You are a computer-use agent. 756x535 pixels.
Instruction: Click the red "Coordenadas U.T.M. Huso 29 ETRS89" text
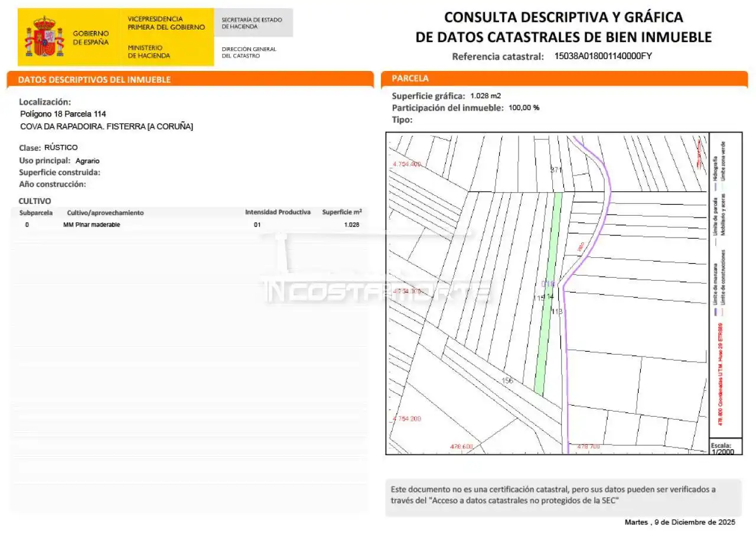(721, 374)
